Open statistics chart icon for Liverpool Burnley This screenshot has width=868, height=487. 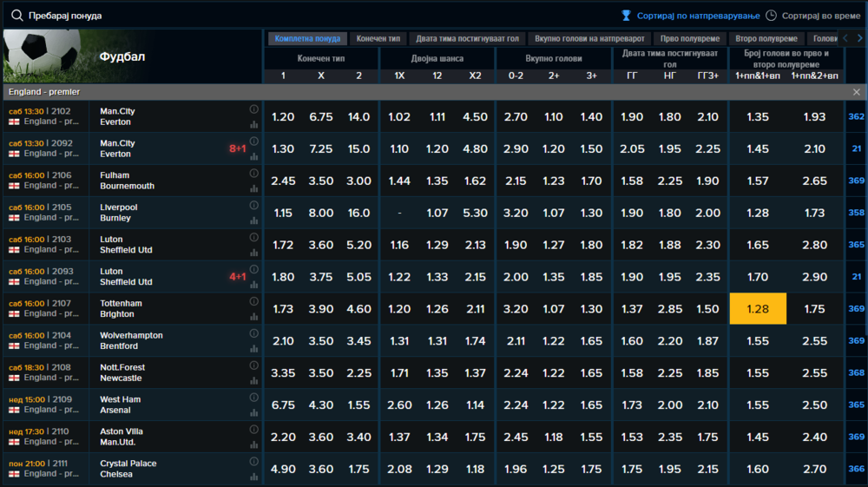coord(253,220)
